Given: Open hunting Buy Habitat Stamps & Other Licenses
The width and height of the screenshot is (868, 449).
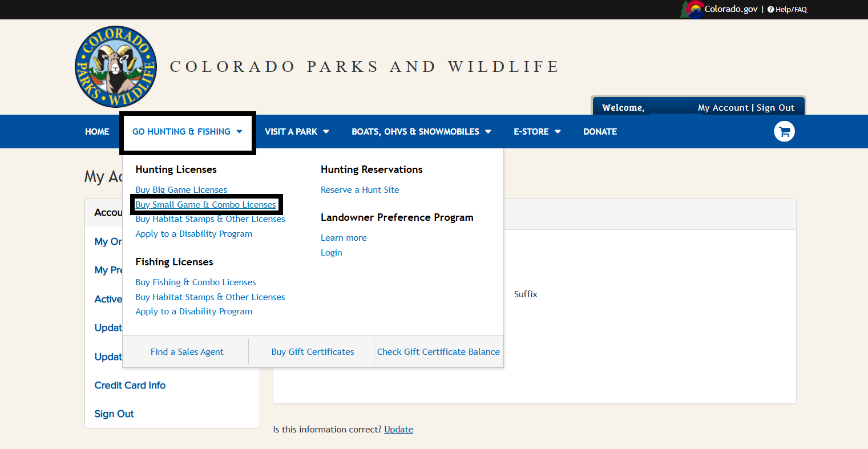Looking at the screenshot, I should tap(210, 219).
